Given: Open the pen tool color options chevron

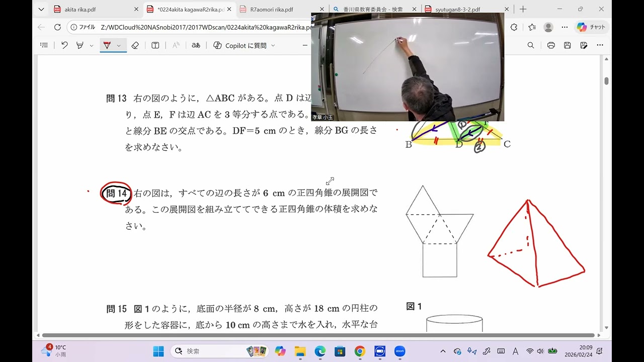Looking at the screenshot, I should 119,45.
